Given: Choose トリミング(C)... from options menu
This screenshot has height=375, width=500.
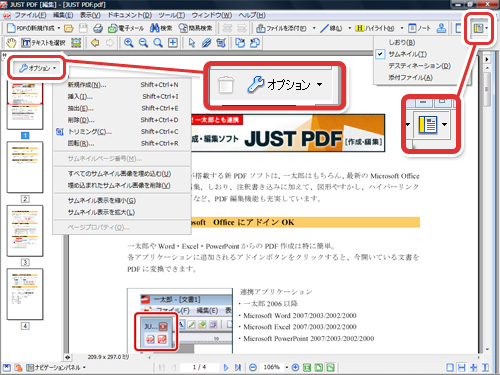Looking at the screenshot, I should pos(122,131).
